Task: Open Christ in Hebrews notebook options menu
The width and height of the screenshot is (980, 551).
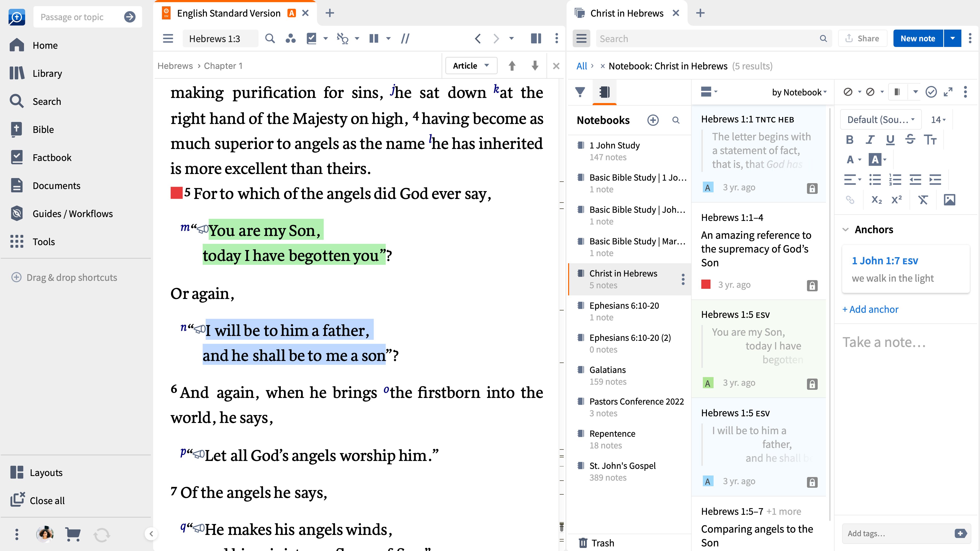Action: pyautogui.click(x=683, y=279)
